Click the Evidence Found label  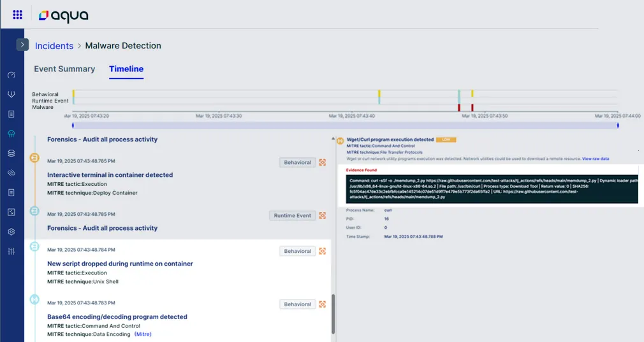(x=361, y=170)
